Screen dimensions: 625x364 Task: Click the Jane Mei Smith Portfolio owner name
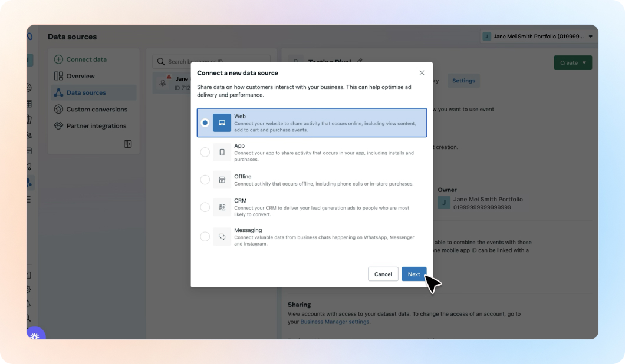(x=488, y=199)
